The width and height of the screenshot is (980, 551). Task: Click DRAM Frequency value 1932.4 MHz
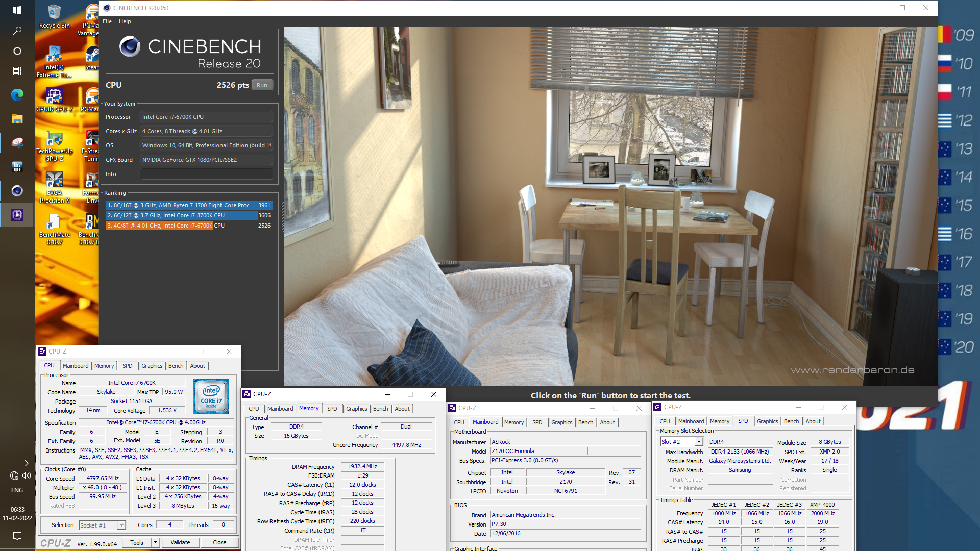pos(362,467)
